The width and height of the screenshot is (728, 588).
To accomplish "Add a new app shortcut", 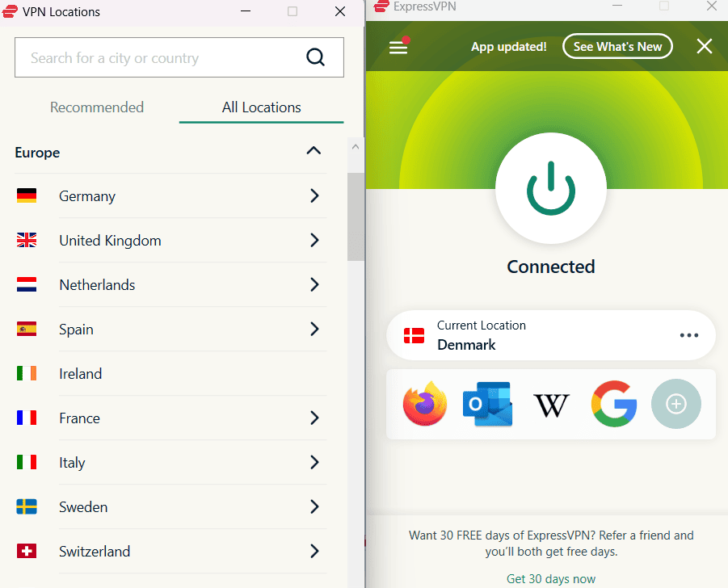I will click(x=676, y=404).
